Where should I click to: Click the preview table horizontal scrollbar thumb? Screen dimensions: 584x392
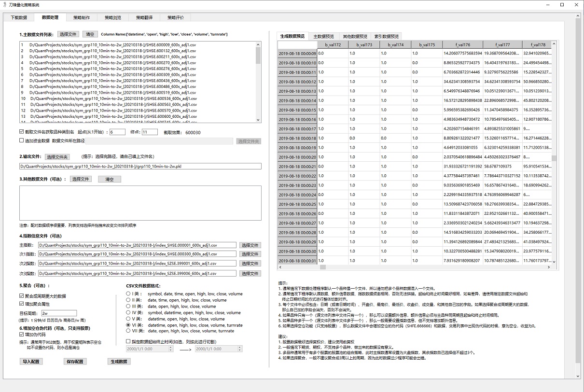322,267
